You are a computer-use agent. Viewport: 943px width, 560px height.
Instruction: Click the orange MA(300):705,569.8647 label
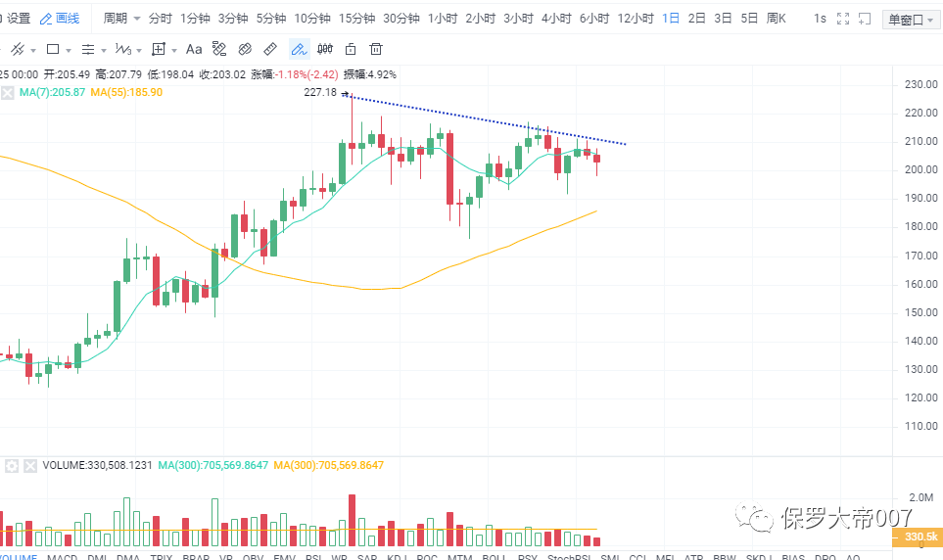pos(328,466)
